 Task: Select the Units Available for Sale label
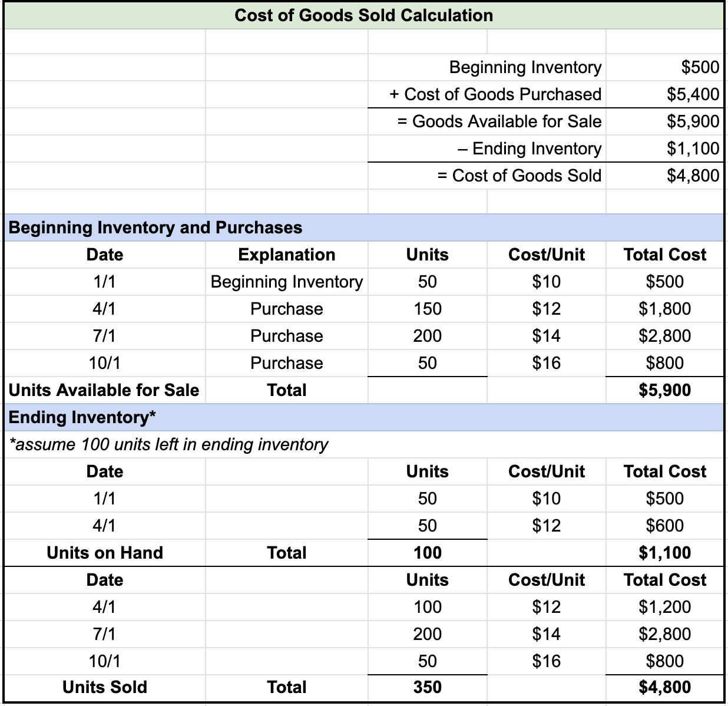point(104,390)
